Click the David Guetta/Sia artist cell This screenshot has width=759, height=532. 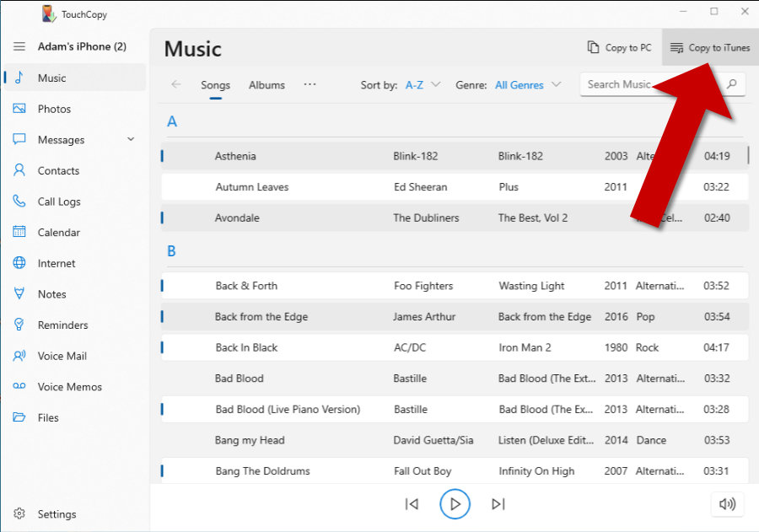point(433,440)
